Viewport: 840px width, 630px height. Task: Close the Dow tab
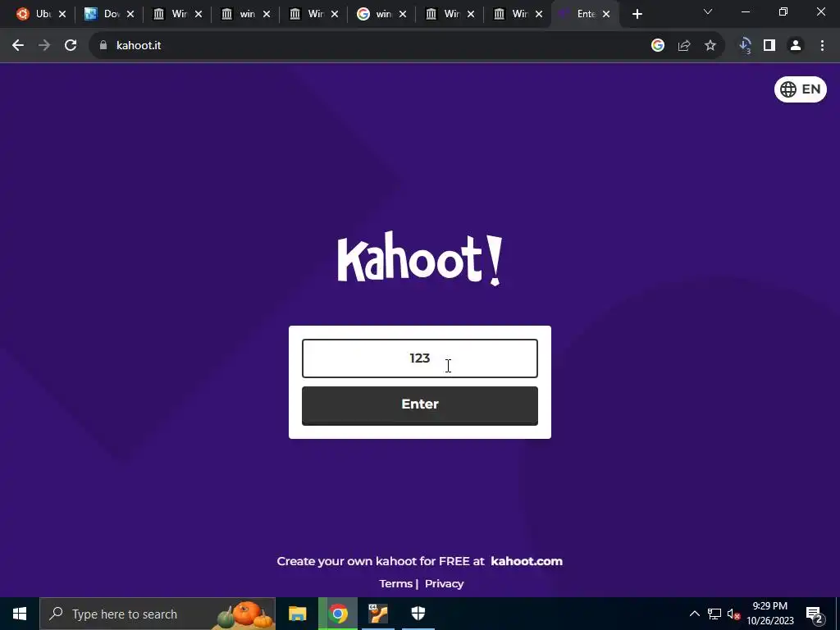[130, 15]
